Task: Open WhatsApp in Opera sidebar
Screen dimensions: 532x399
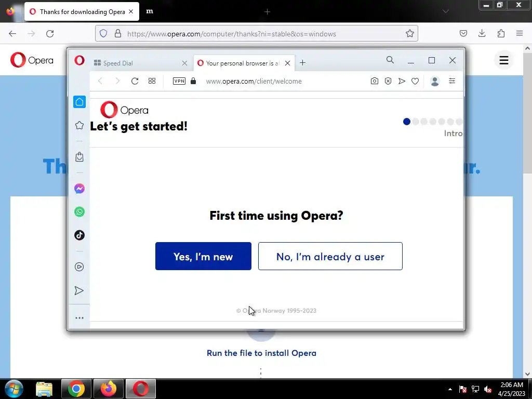Action: pyautogui.click(x=79, y=212)
